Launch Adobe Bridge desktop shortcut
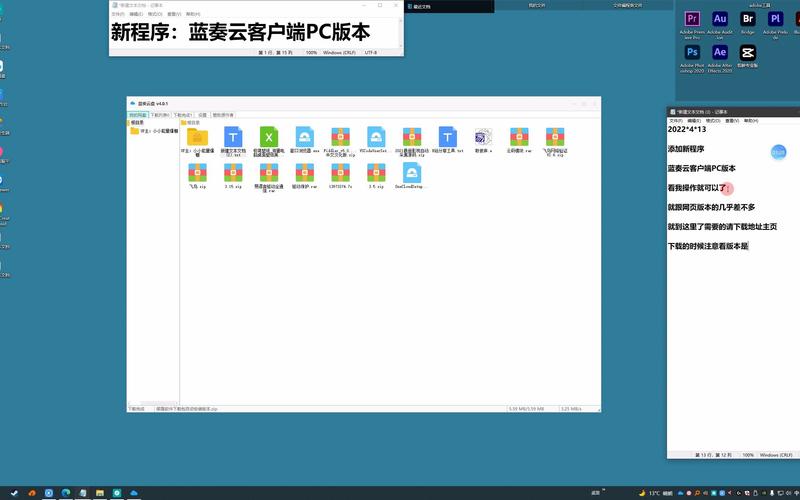 (748, 19)
